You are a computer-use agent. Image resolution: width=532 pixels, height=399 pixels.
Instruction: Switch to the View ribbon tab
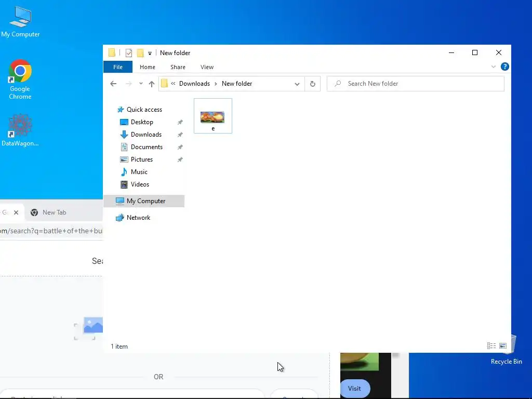coord(207,67)
